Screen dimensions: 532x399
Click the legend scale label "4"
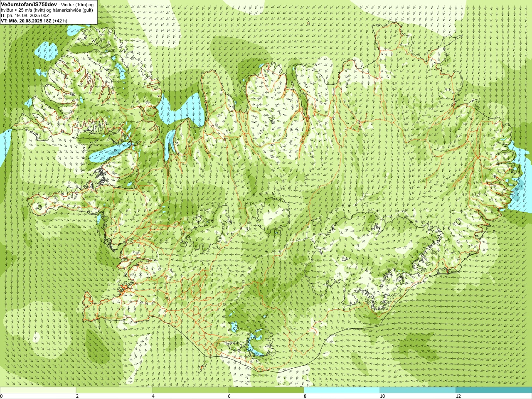coord(153,396)
